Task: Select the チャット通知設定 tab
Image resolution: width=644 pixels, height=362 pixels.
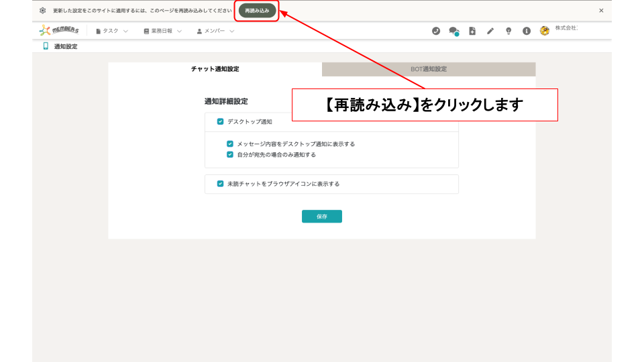Action: click(x=215, y=69)
